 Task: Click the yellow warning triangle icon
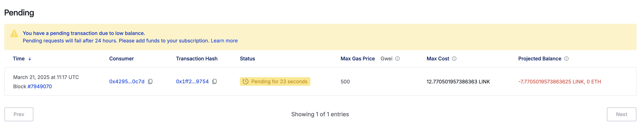coord(14,34)
